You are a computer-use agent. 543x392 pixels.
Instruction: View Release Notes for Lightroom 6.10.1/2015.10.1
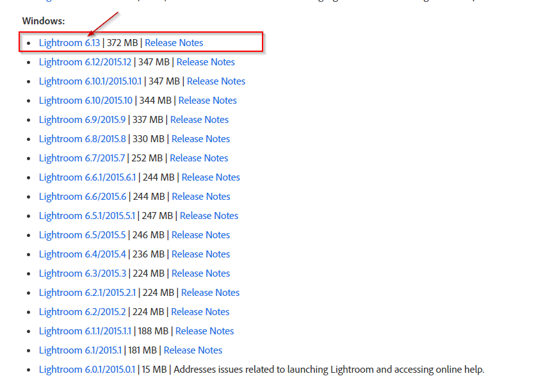click(x=216, y=81)
